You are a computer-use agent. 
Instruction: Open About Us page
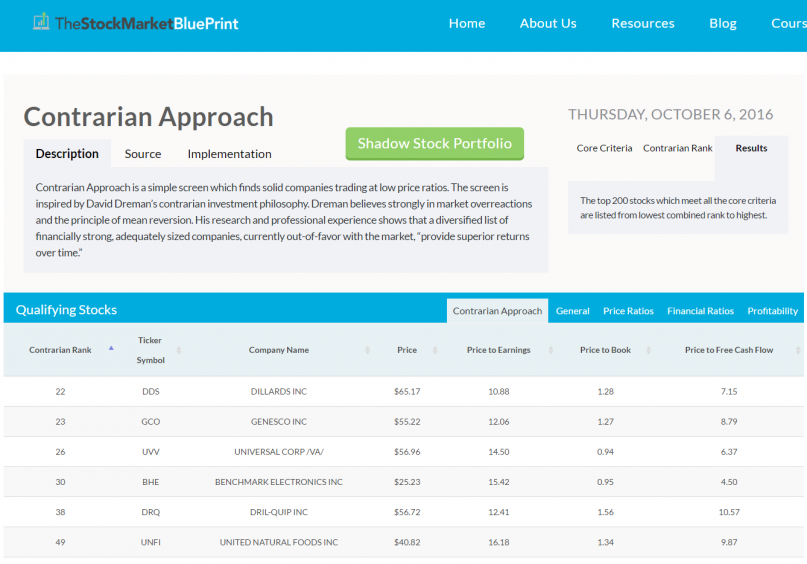[x=548, y=23]
